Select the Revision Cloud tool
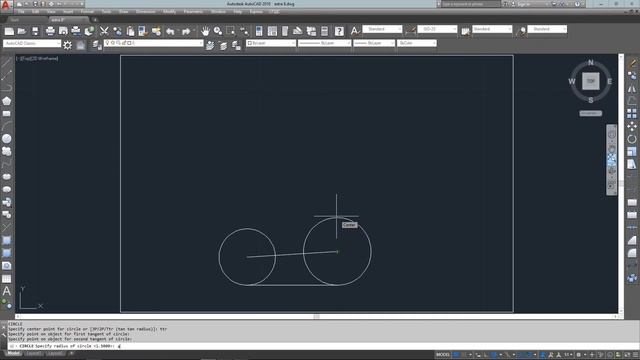Image resolution: width=640 pixels, height=360 pixels. pyautogui.click(x=7, y=151)
